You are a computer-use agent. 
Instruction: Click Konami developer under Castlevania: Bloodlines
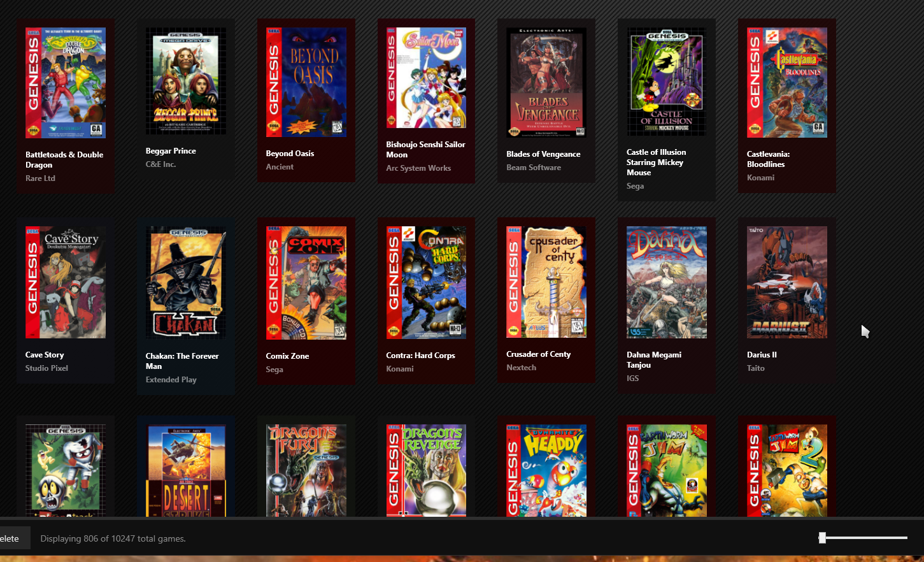tap(760, 178)
